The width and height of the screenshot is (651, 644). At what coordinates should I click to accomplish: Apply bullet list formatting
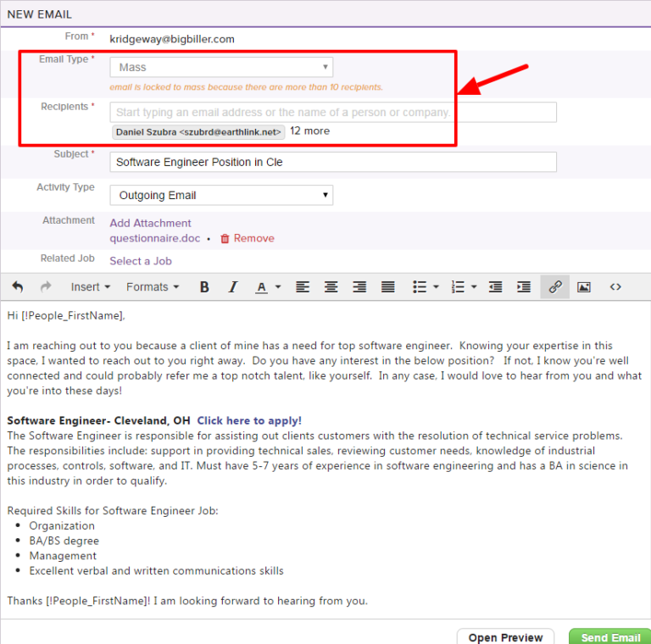419,287
